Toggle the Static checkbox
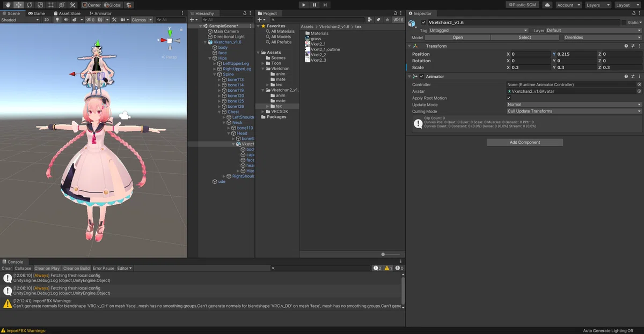Image resolution: width=644 pixels, height=334 pixels. tap(624, 23)
